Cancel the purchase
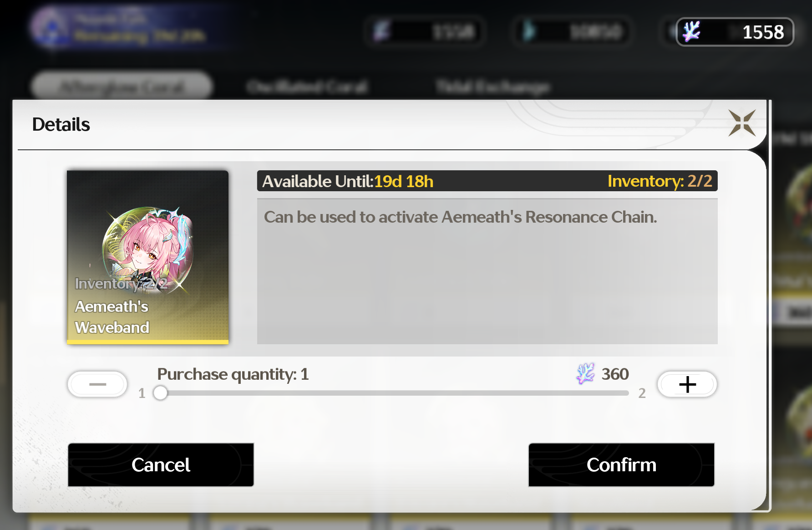Screen dimensions: 812x530 tap(161, 465)
